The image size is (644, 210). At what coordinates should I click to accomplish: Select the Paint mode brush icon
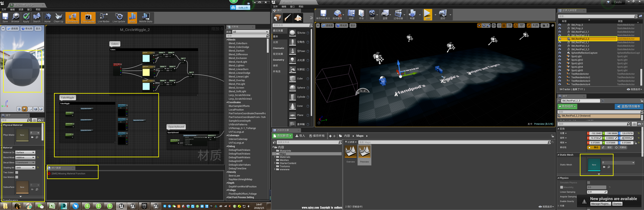click(288, 18)
